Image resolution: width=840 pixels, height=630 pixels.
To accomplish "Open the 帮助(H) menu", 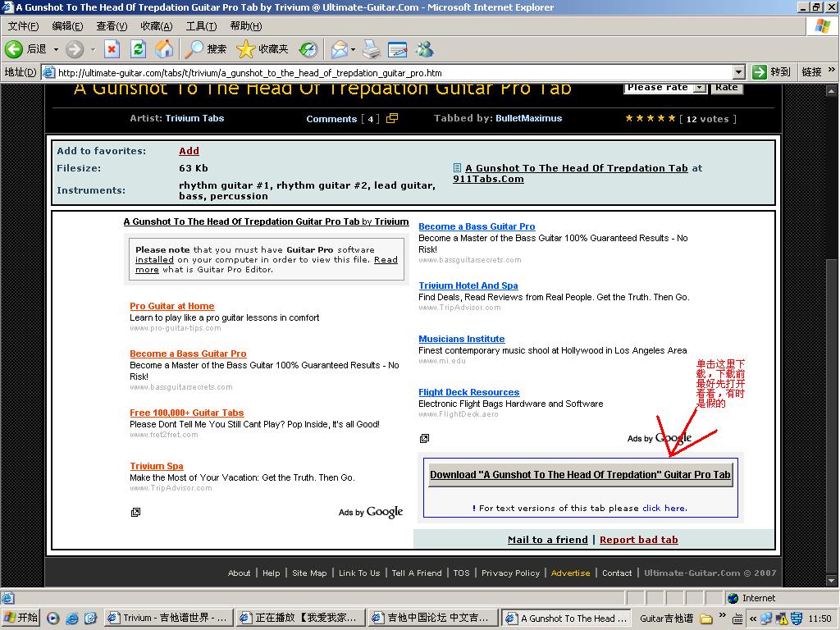I will coord(246,26).
